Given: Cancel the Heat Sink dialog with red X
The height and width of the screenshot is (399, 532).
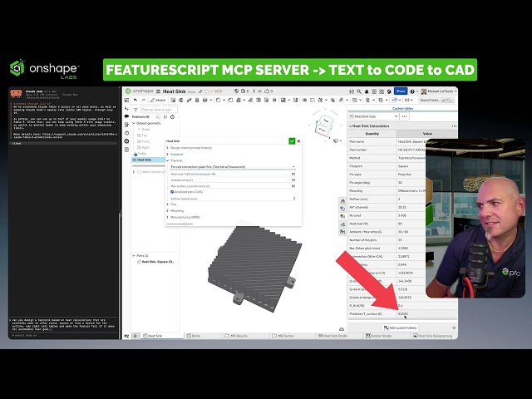Looking at the screenshot, I should tap(298, 141).
